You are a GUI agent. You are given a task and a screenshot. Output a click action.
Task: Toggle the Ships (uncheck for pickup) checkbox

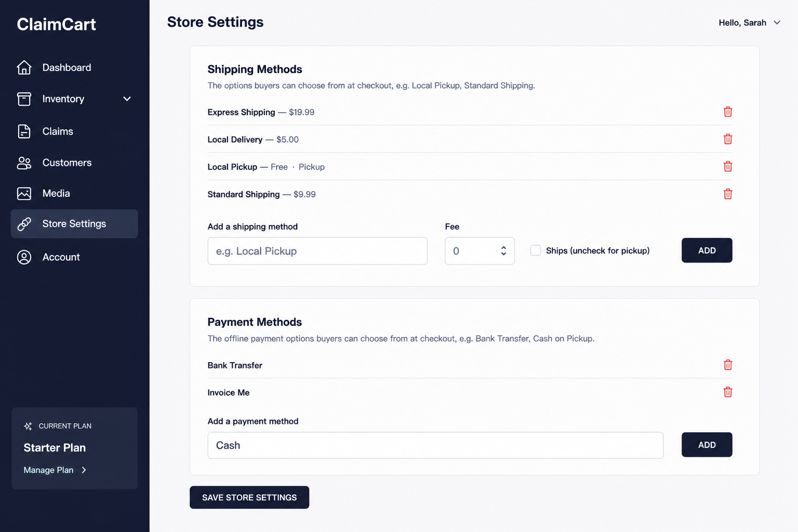536,250
